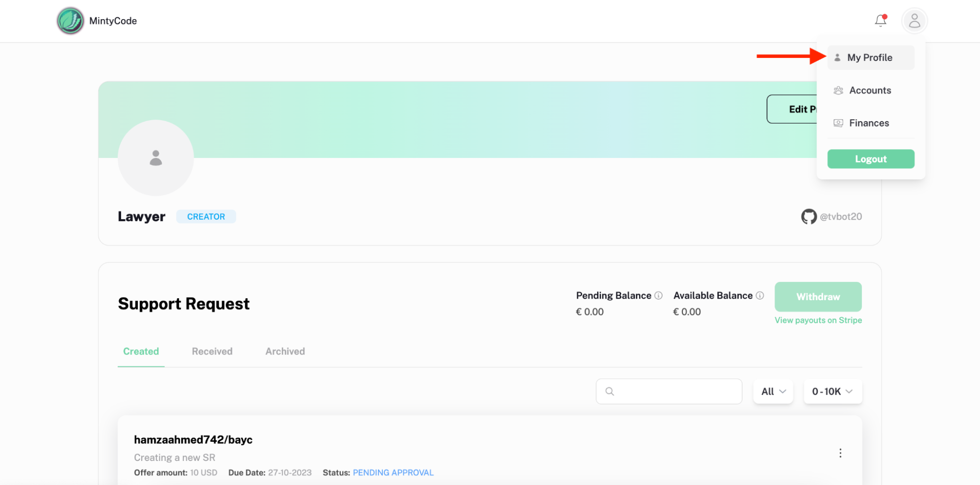Switch to the Received tab
This screenshot has width=980, height=485.
pos(212,351)
